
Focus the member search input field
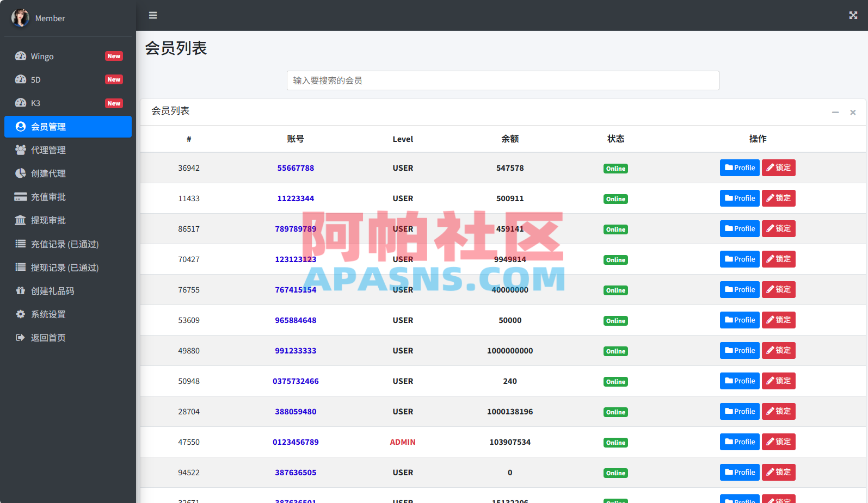click(503, 80)
